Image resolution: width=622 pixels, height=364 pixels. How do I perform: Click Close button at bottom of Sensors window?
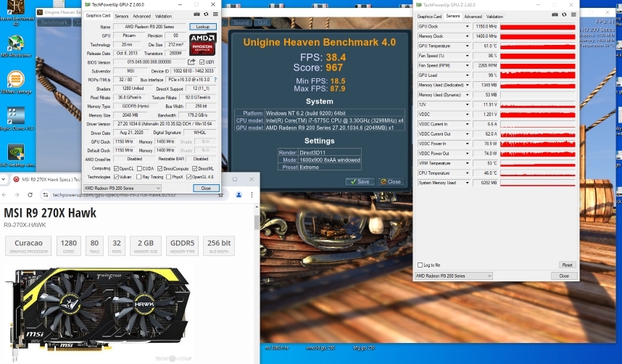(564, 276)
